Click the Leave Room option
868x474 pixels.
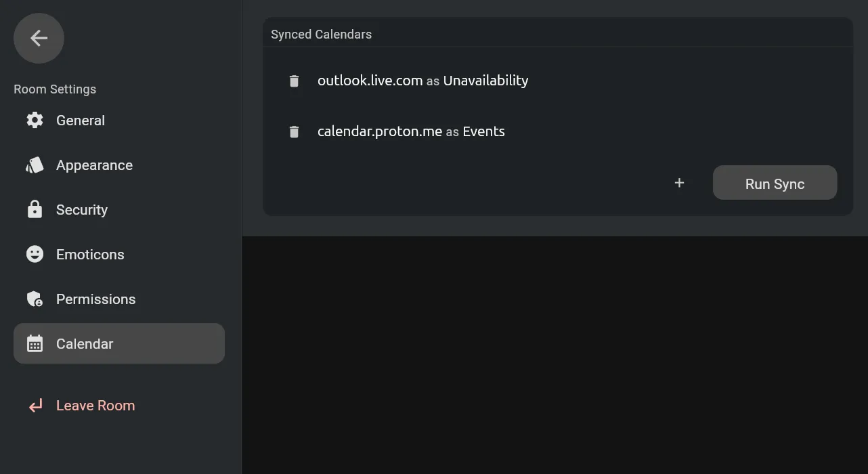(95, 405)
